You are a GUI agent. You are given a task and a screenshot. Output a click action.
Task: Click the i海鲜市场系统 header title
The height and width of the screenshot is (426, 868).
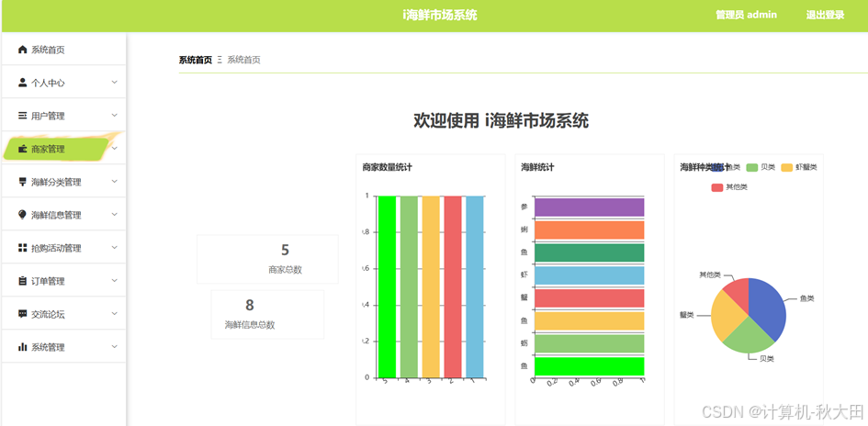(440, 15)
